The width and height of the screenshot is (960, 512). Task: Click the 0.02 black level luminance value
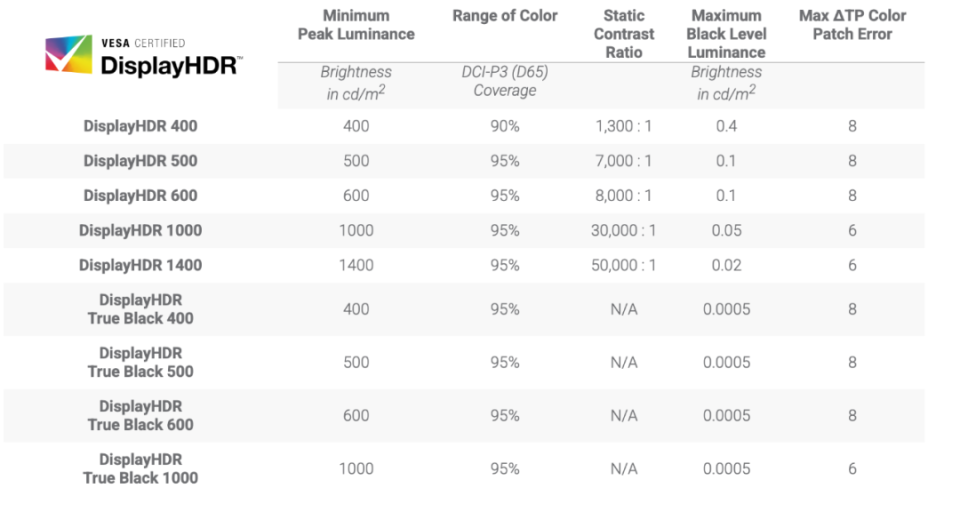click(727, 265)
